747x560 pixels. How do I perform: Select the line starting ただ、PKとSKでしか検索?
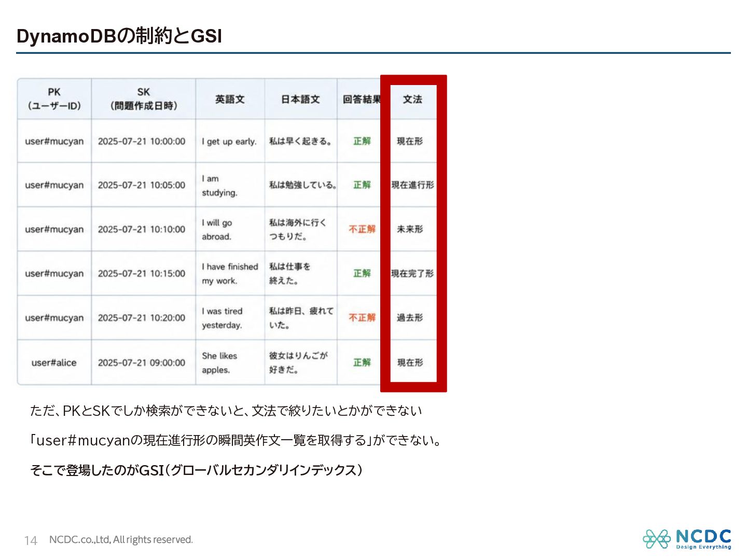[x=226, y=411]
